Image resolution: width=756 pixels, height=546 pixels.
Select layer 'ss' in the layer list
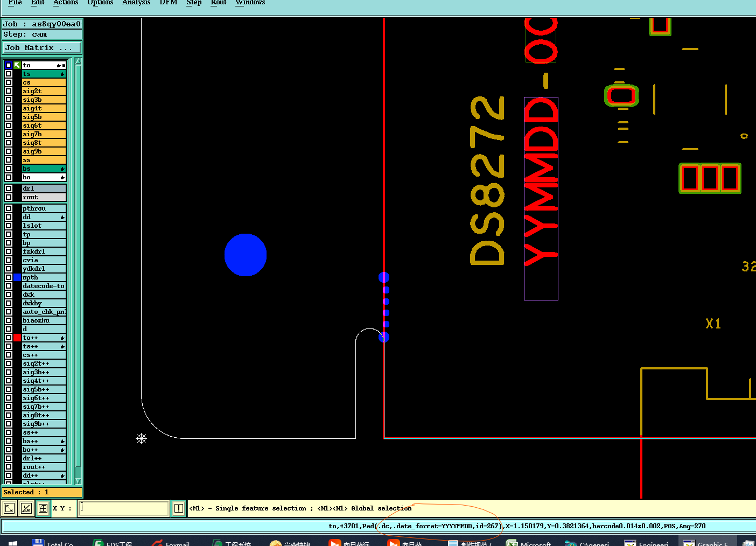pyautogui.click(x=44, y=160)
